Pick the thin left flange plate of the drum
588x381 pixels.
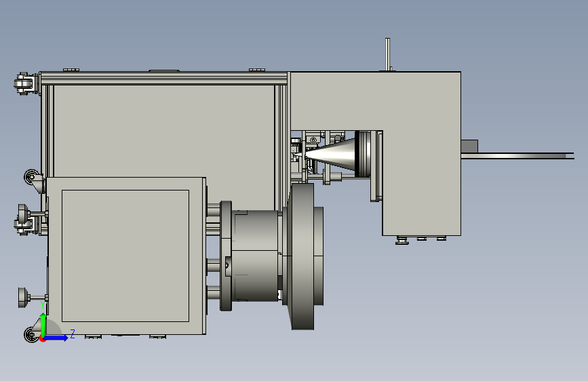(226, 256)
